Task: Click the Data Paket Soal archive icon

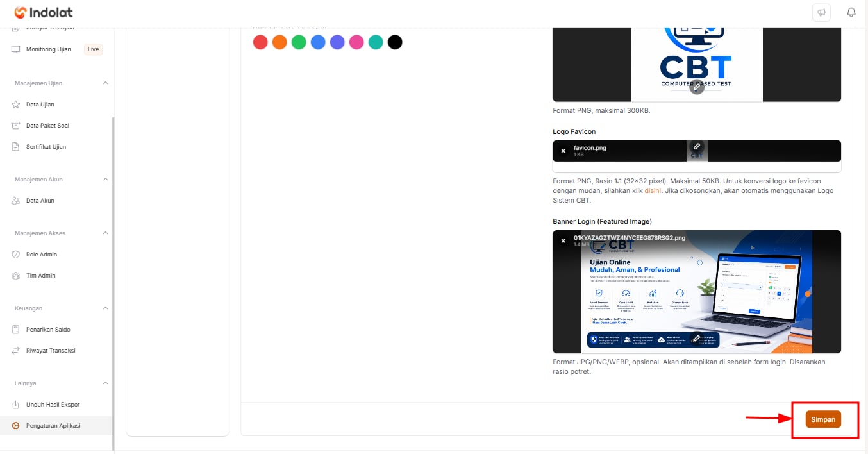Action: (x=16, y=126)
